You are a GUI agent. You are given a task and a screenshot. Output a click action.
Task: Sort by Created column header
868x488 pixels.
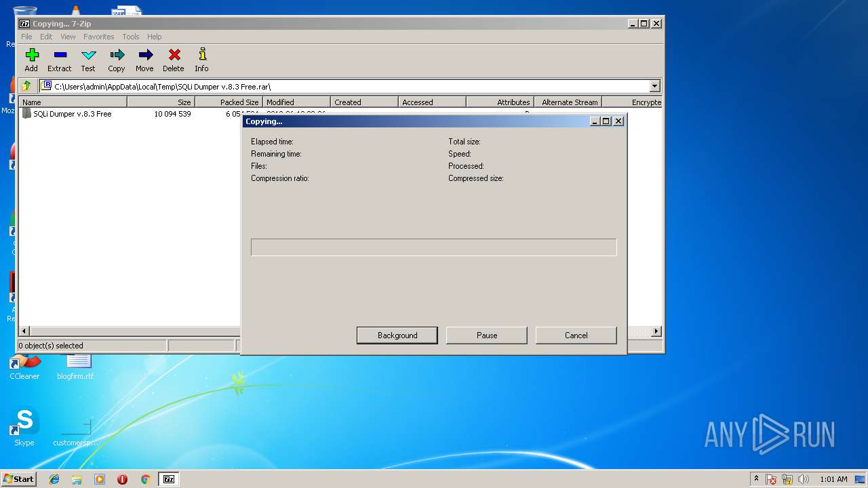point(365,102)
